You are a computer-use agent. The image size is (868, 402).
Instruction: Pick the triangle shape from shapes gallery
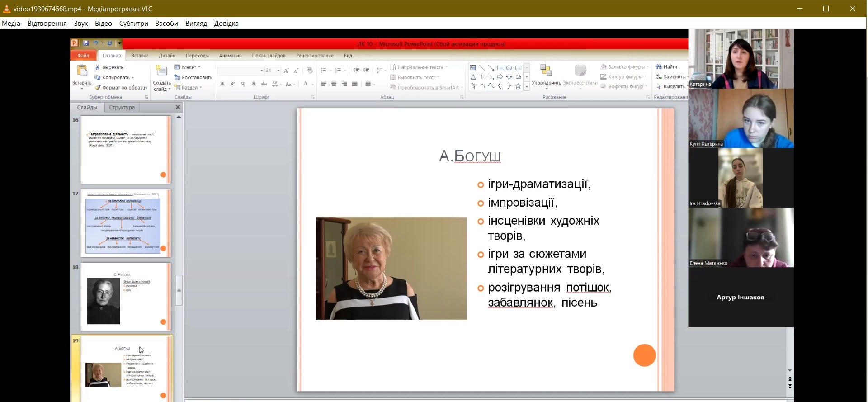tap(473, 77)
